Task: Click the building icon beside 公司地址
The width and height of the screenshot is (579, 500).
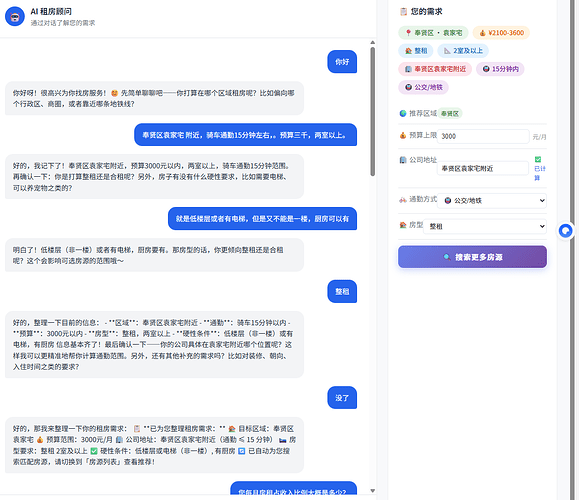Action: tap(403, 160)
